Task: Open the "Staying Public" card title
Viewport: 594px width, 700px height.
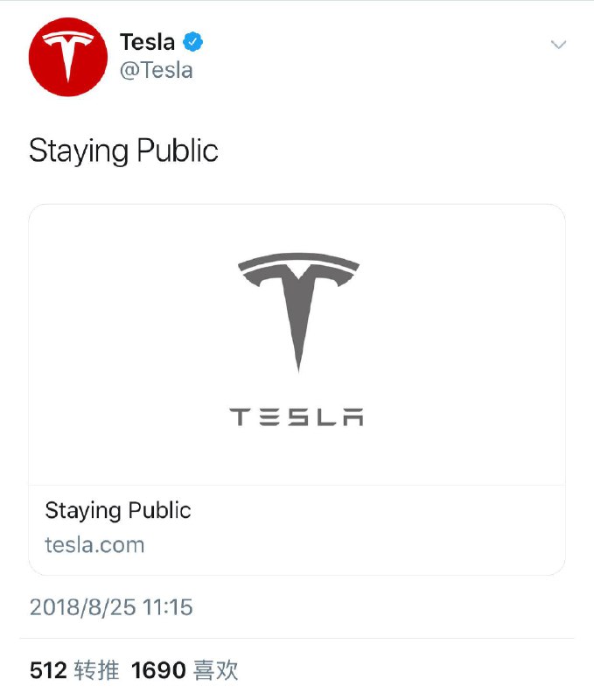Action: click(x=118, y=510)
